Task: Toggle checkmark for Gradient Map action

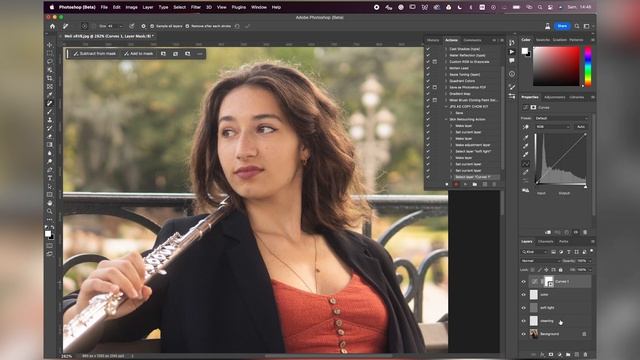Action: click(x=428, y=93)
